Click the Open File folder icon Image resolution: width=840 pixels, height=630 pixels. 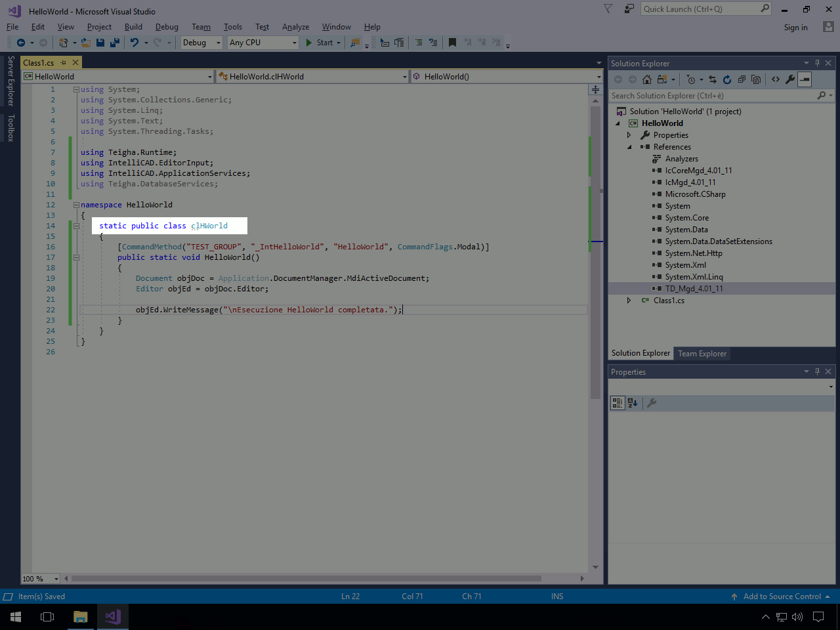(86, 43)
